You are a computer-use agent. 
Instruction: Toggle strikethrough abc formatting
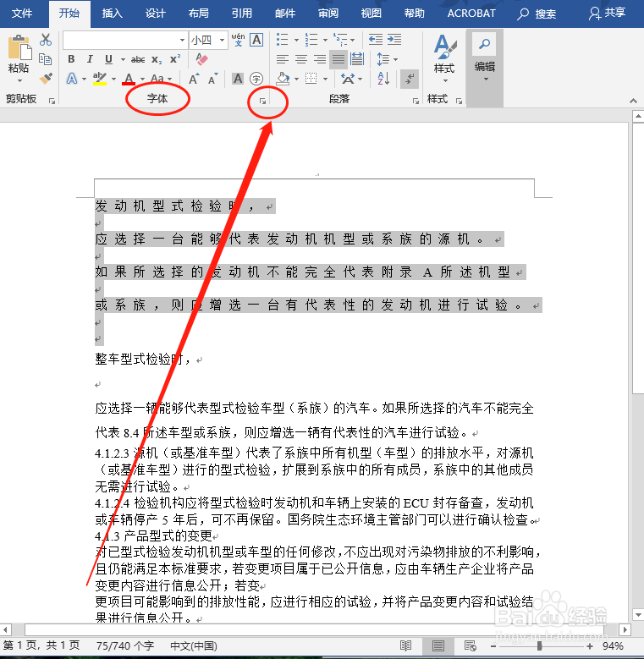pos(137,60)
